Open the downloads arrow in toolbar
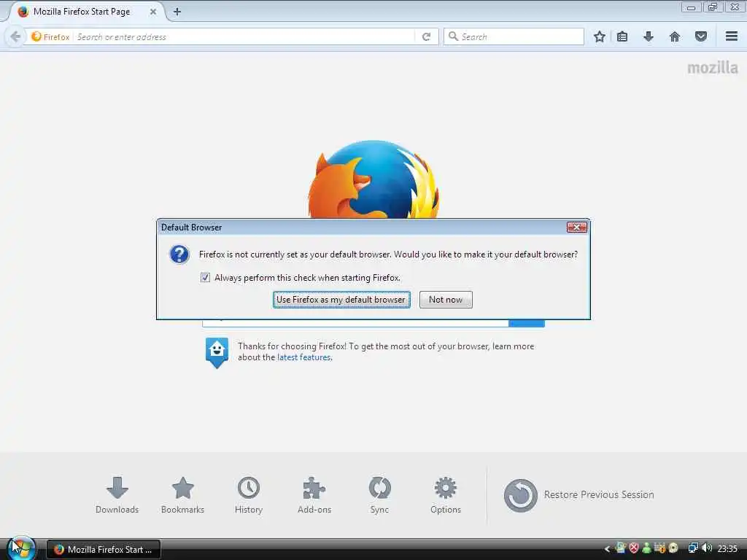 (x=649, y=36)
